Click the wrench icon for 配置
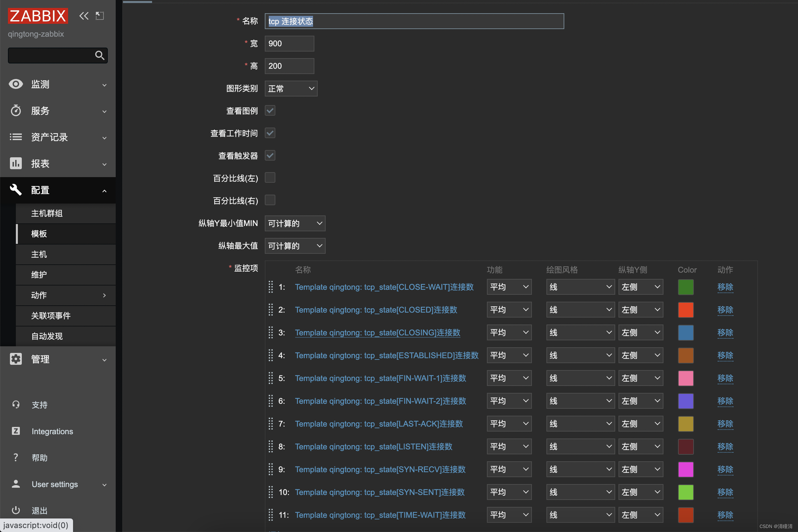 pos(16,190)
